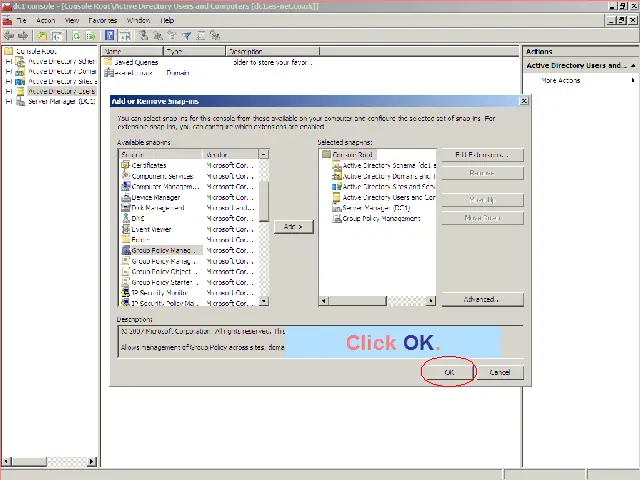Click the Forward arrow in the toolbar

23,36
